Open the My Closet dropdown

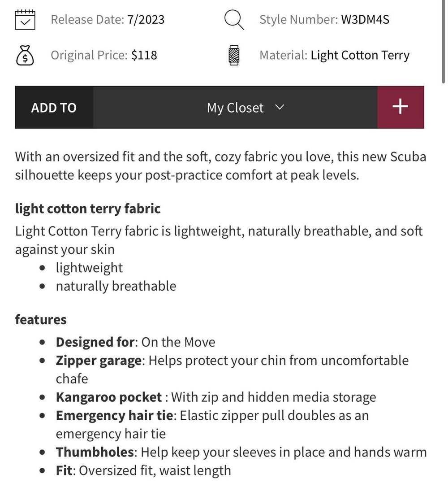235,107
